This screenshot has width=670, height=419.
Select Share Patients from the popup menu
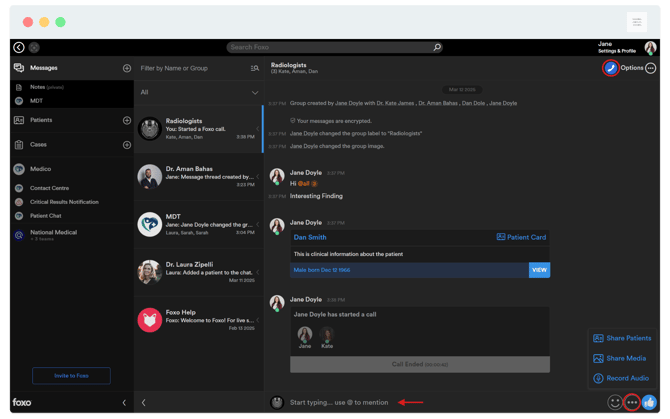point(622,338)
